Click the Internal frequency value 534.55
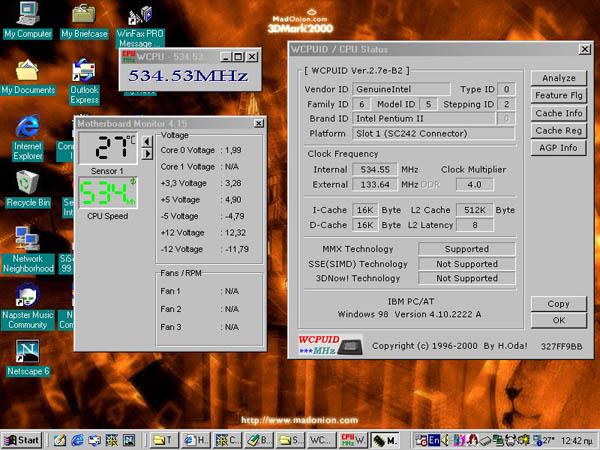Screen dimensions: 600x450 375,170
